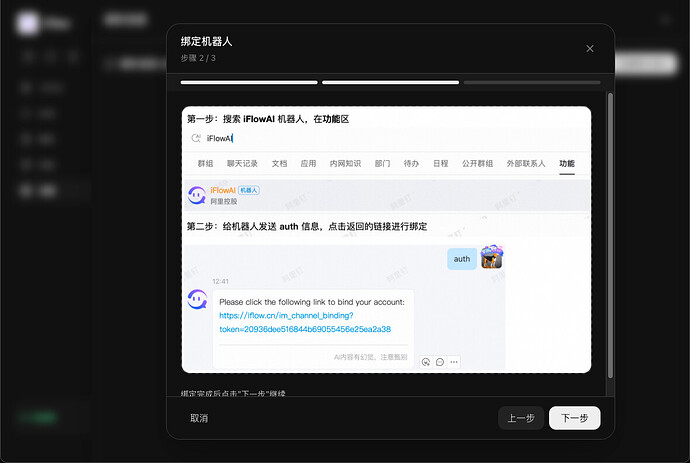Select the 应用 tab in guide image
This screenshot has height=463, width=690.
pyautogui.click(x=308, y=164)
